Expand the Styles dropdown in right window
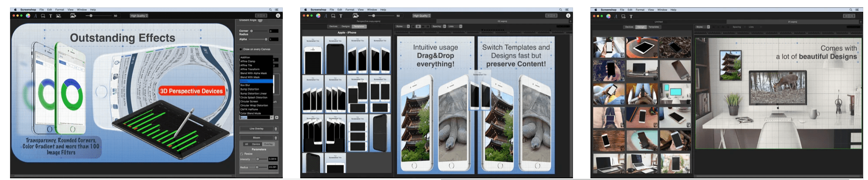Image resolution: width=868 pixels, height=180 pixels. pos(702,27)
